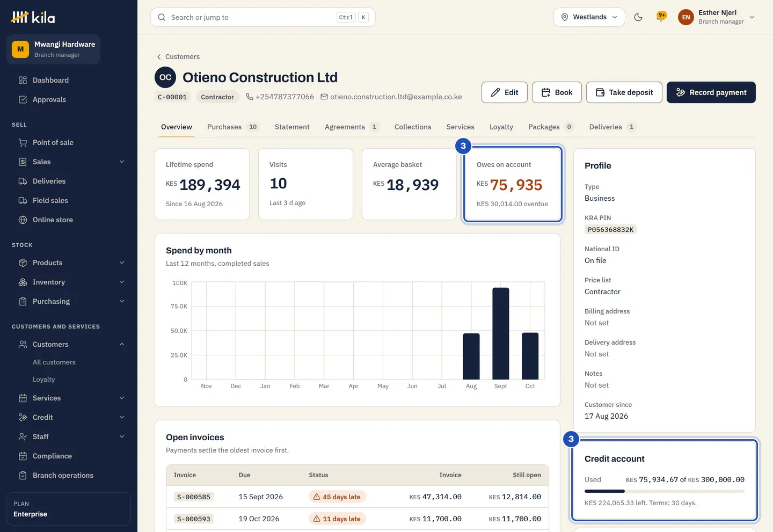
Task: Click the kila logo
Action: point(33,17)
